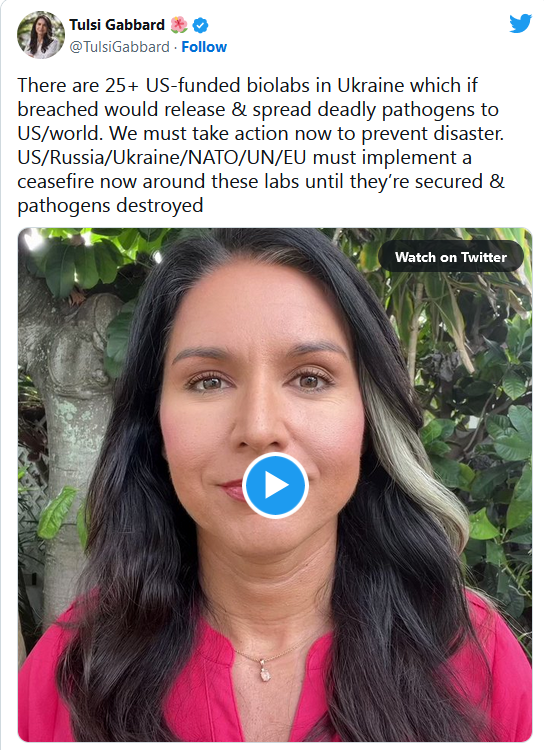Click the words "pathogens destroyed" in the tweet

click(x=111, y=206)
